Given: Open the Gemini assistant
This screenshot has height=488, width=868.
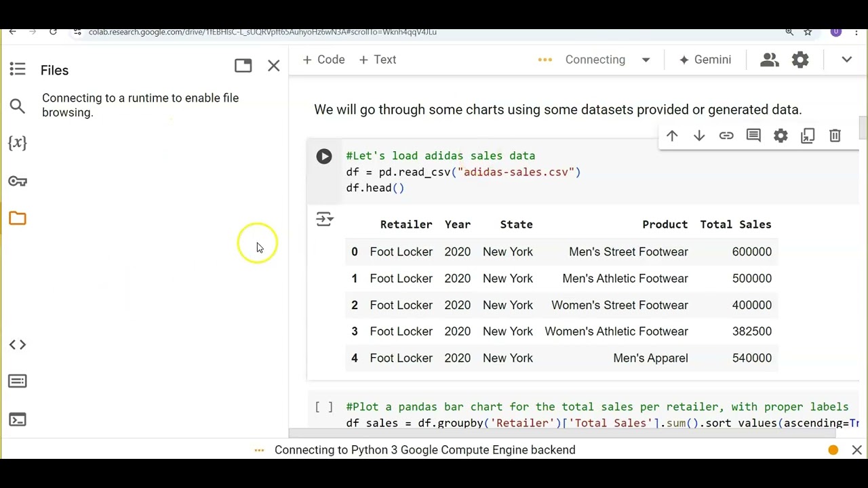Looking at the screenshot, I should 705,60.
